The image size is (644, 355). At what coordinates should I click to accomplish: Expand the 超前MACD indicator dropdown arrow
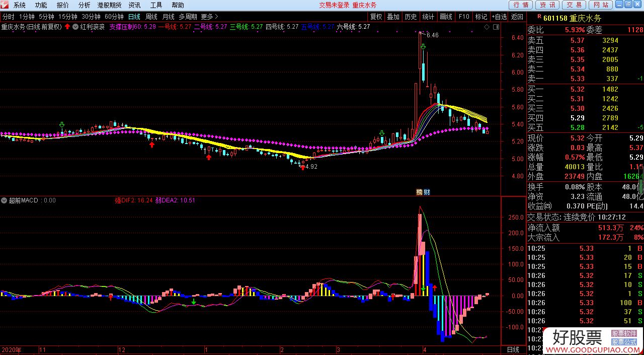[4, 200]
